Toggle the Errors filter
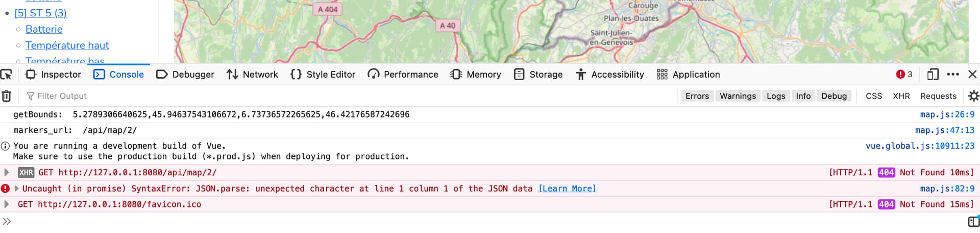This screenshot has width=980, height=233. 697,96
